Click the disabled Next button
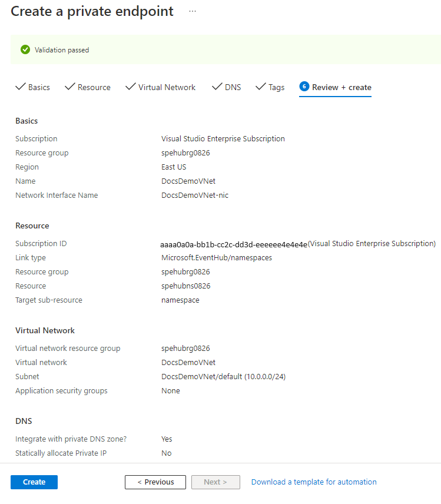The width and height of the screenshot is (441, 504). point(215,482)
